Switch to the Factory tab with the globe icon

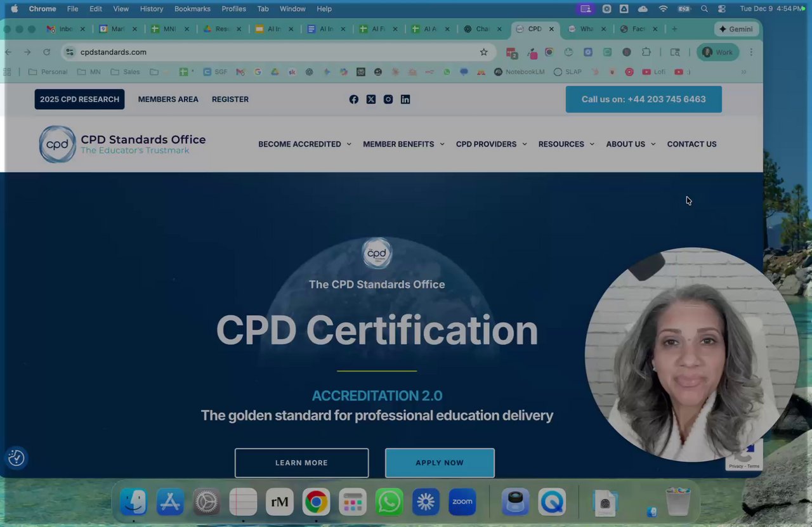tap(639, 29)
